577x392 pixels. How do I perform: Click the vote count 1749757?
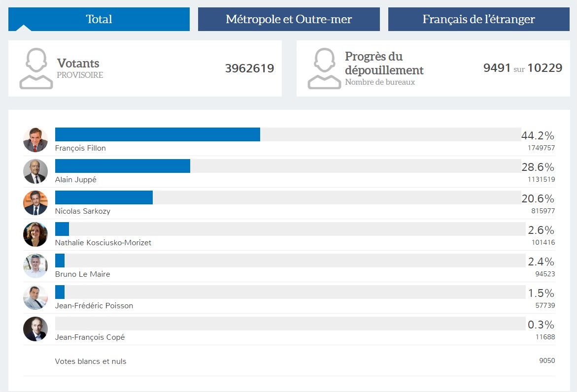tap(542, 148)
